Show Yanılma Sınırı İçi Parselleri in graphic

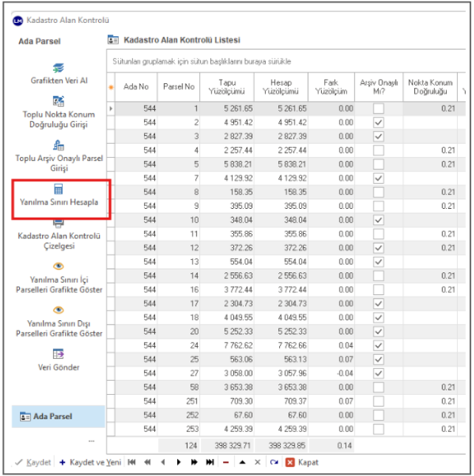coord(59,266)
